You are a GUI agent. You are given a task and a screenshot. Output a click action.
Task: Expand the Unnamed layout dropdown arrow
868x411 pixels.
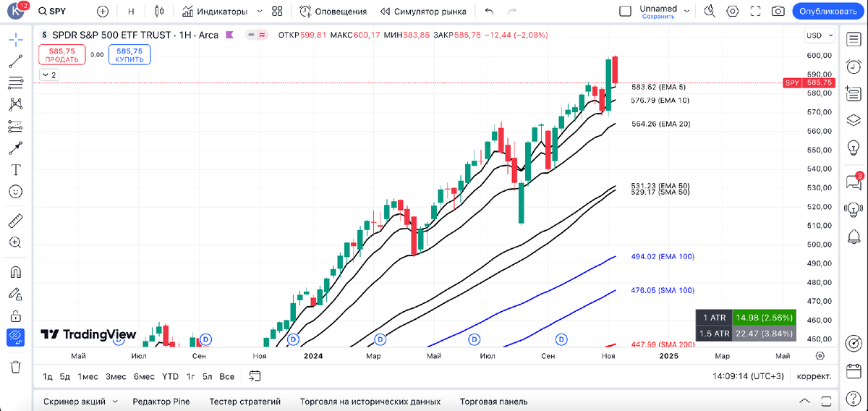tap(687, 12)
